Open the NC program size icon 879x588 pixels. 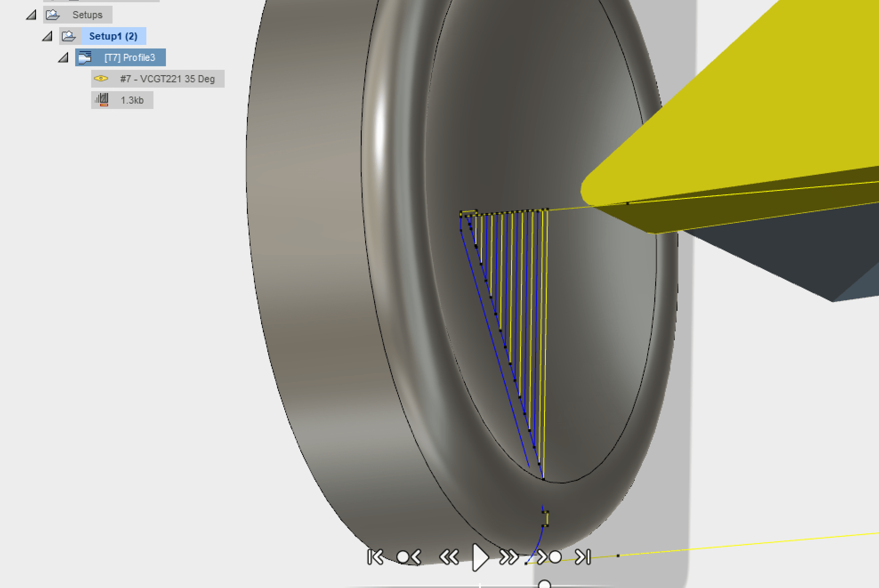coord(102,100)
